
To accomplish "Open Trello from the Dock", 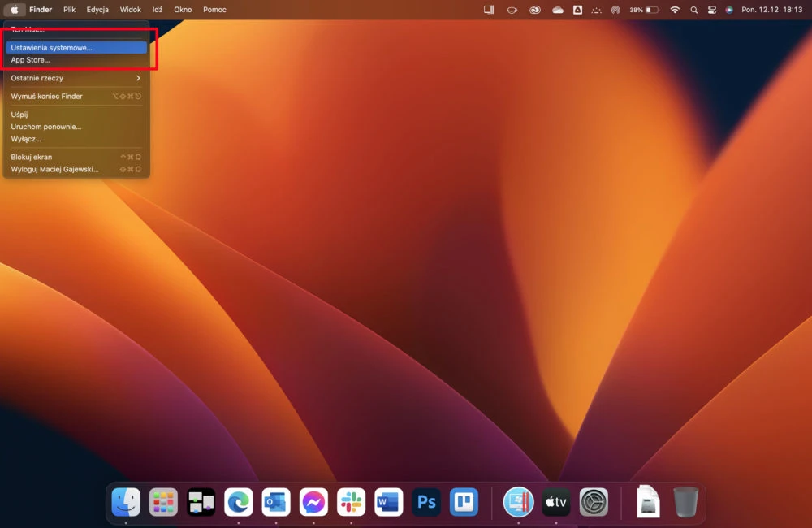I will (x=464, y=501).
